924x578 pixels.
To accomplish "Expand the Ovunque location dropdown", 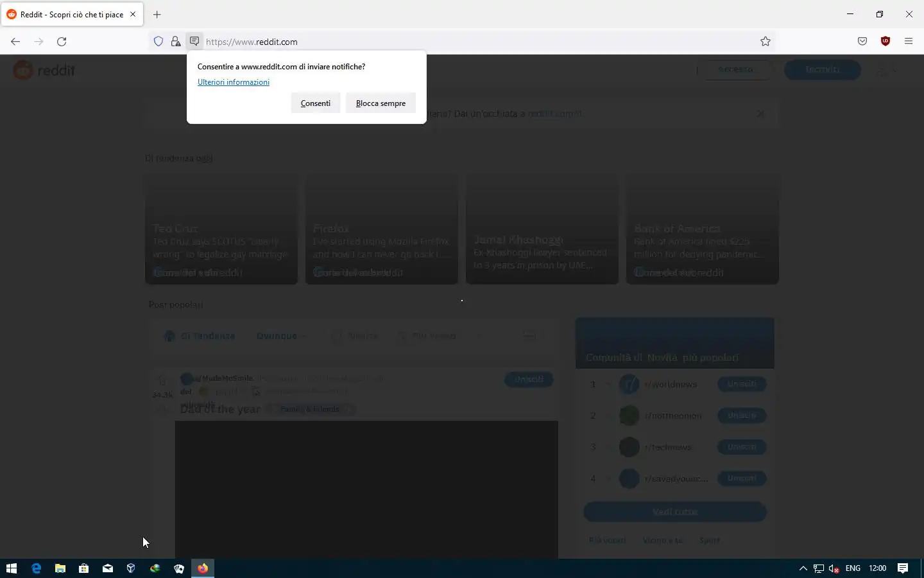I will pos(282,336).
